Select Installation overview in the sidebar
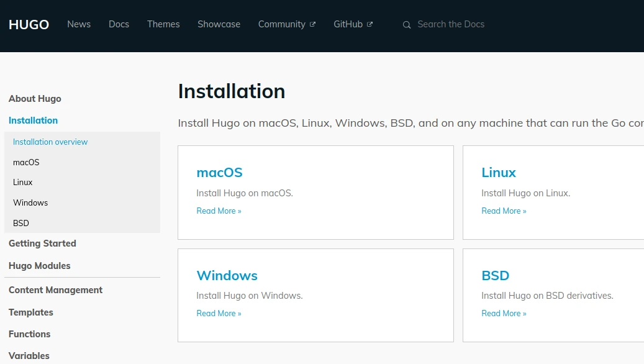 click(x=50, y=142)
